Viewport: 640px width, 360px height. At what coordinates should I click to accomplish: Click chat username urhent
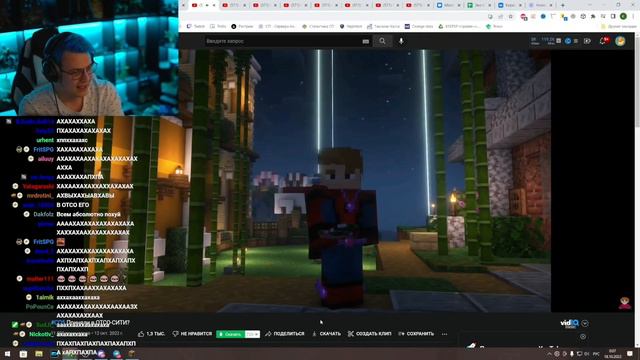tap(45, 140)
